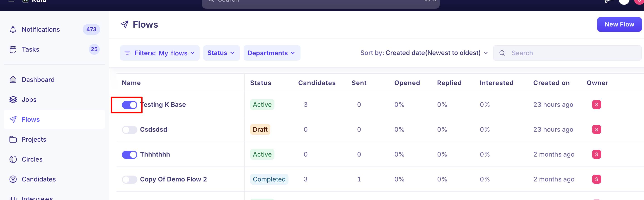Disable the Thhhthhh flow toggle
Image resolution: width=644 pixels, height=200 pixels.
pos(129,155)
